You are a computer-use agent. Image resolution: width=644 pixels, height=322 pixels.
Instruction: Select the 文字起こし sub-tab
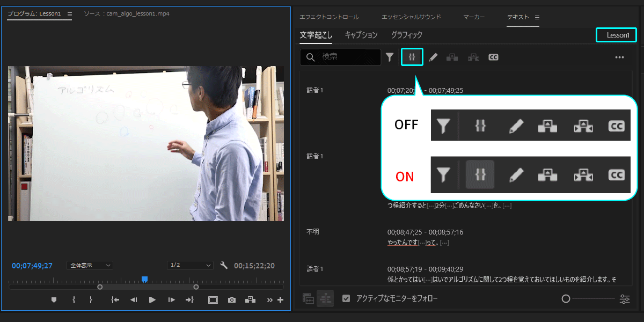[x=316, y=35]
